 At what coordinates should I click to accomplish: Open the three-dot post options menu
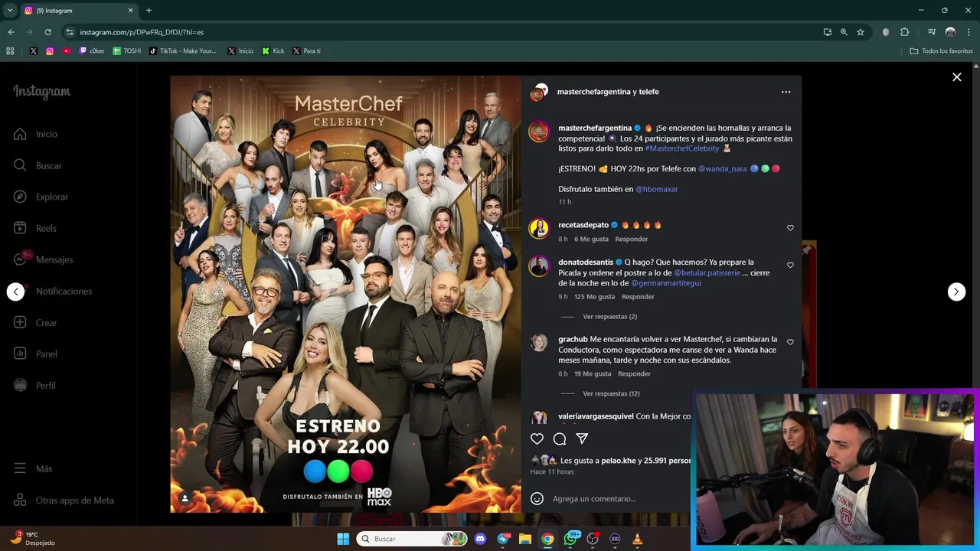(786, 92)
